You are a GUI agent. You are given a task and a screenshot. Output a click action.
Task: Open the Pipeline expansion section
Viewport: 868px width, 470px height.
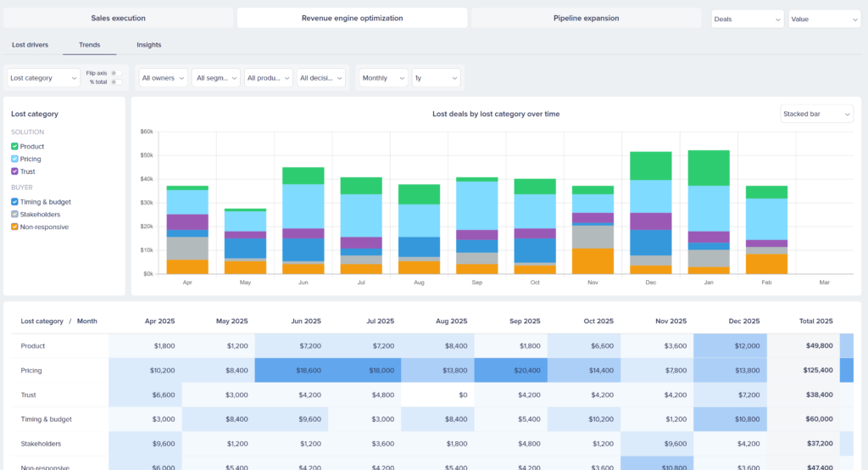586,18
